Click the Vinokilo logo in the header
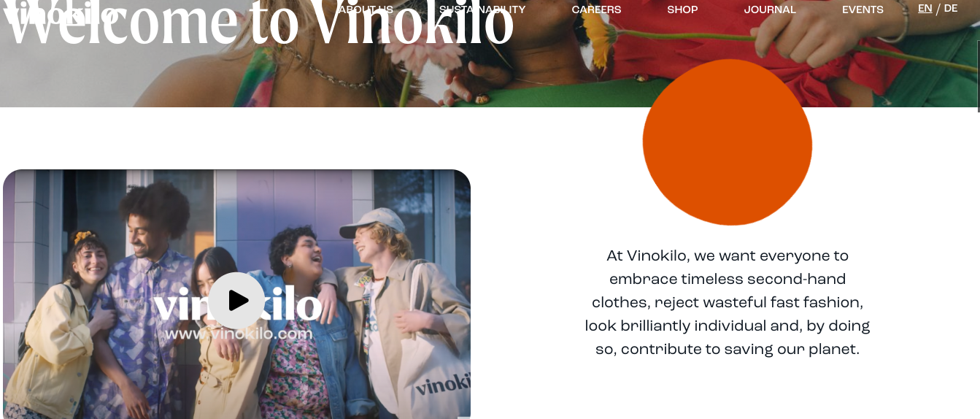Image resolution: width=980 pixels, height=419 pixels. point(61,13)
